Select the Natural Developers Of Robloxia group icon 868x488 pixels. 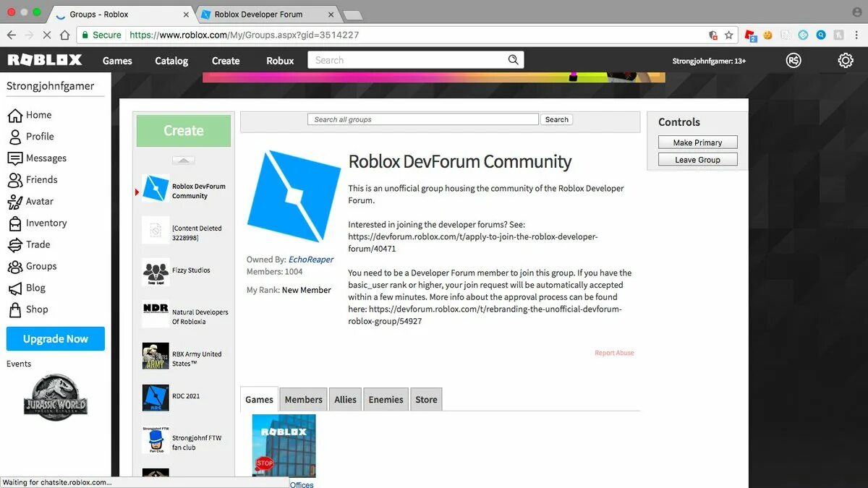click(156, 314)
